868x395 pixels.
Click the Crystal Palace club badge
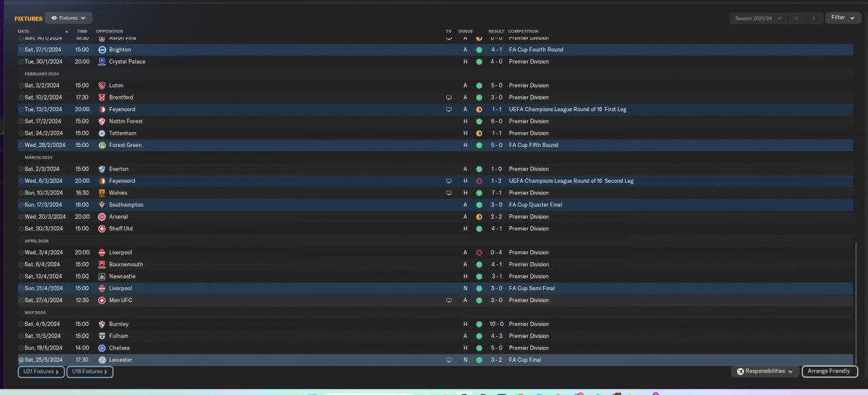pyautogui.click(x=102, y=62)
